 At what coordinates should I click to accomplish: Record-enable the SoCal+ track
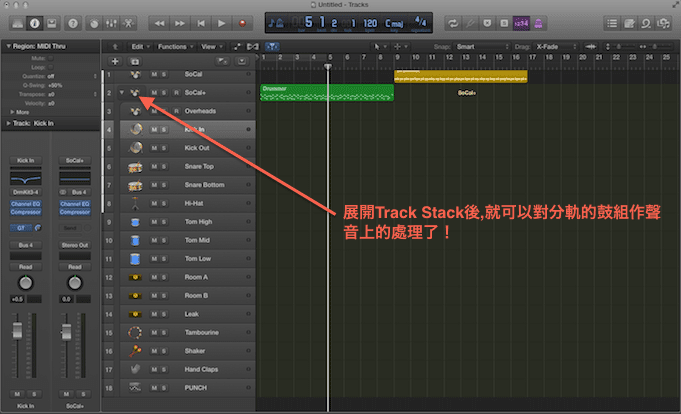click(176, 93)
